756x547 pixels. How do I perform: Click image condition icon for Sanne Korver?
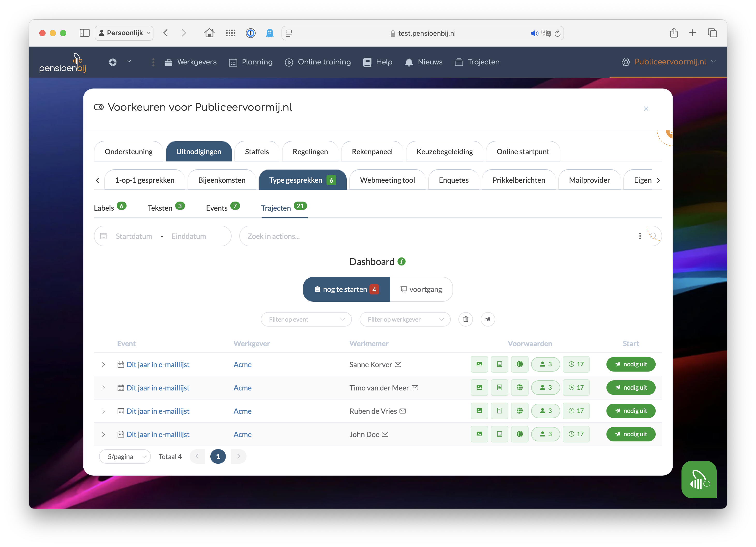(x=479, y=364)
